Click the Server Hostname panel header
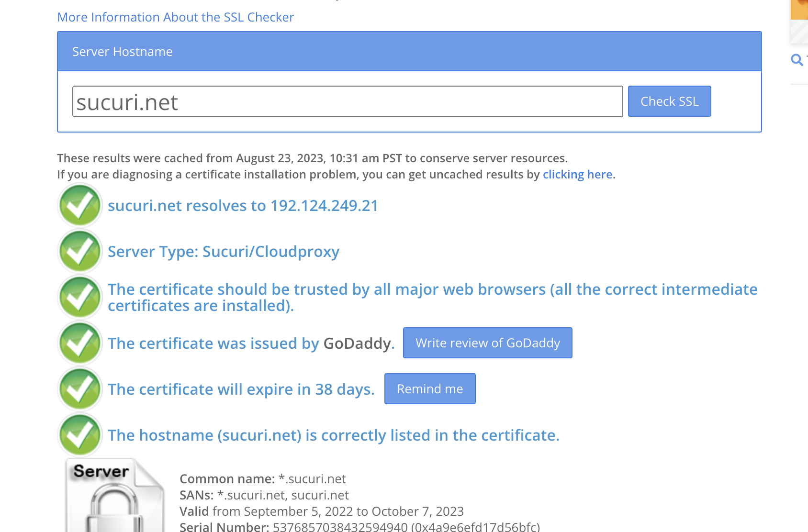 pos(409,52)
